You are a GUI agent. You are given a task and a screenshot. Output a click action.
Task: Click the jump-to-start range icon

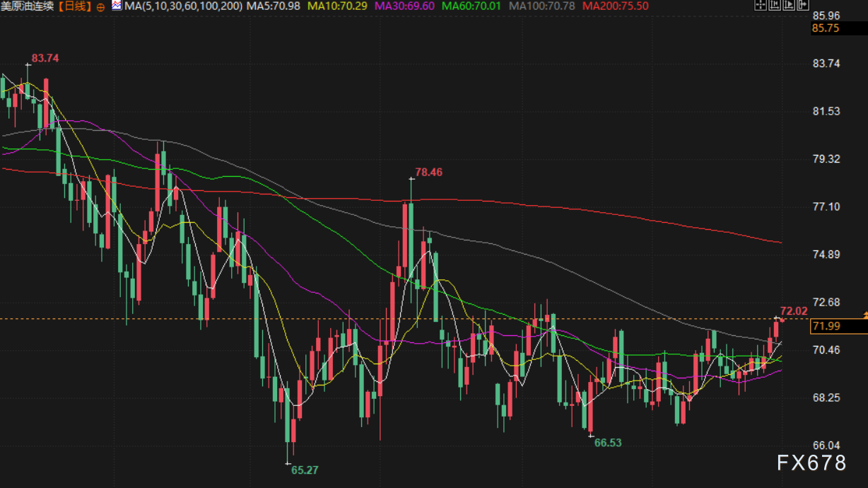(774, 6)
